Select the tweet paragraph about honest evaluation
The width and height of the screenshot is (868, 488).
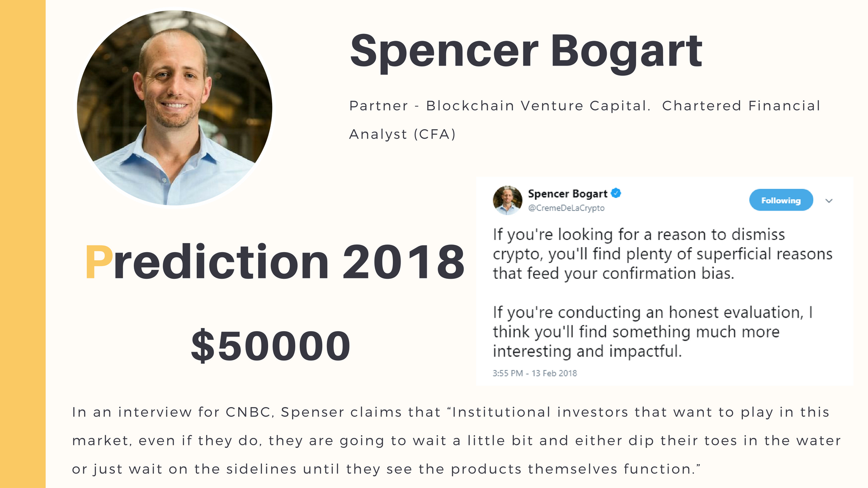coord(652,332)
